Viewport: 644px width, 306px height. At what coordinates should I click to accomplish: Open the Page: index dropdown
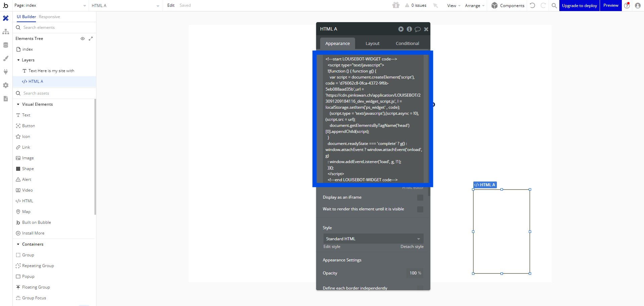point(50,5)
